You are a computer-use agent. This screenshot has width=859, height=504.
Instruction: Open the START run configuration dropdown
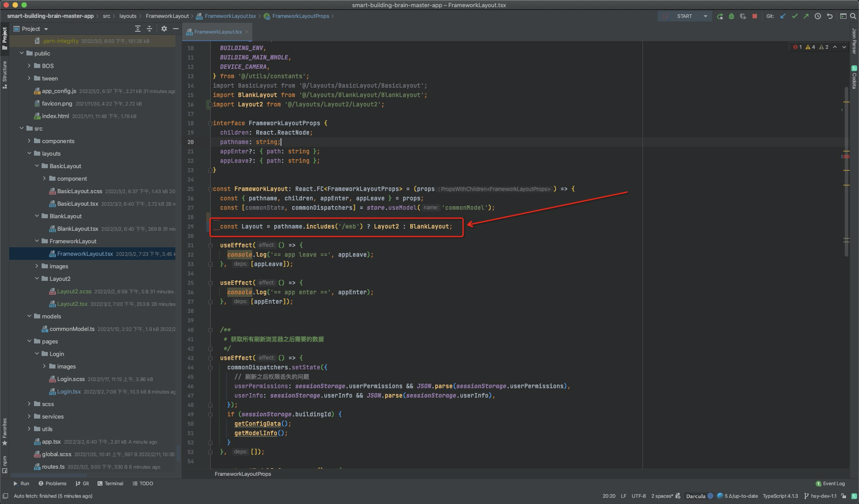pyautogui.click(x=706, y=16)
